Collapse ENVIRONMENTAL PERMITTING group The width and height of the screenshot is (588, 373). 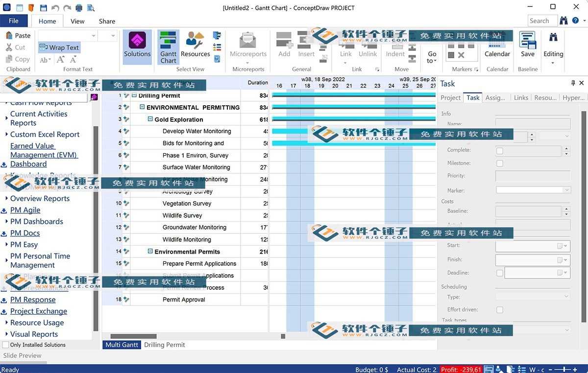pos(142,107)
